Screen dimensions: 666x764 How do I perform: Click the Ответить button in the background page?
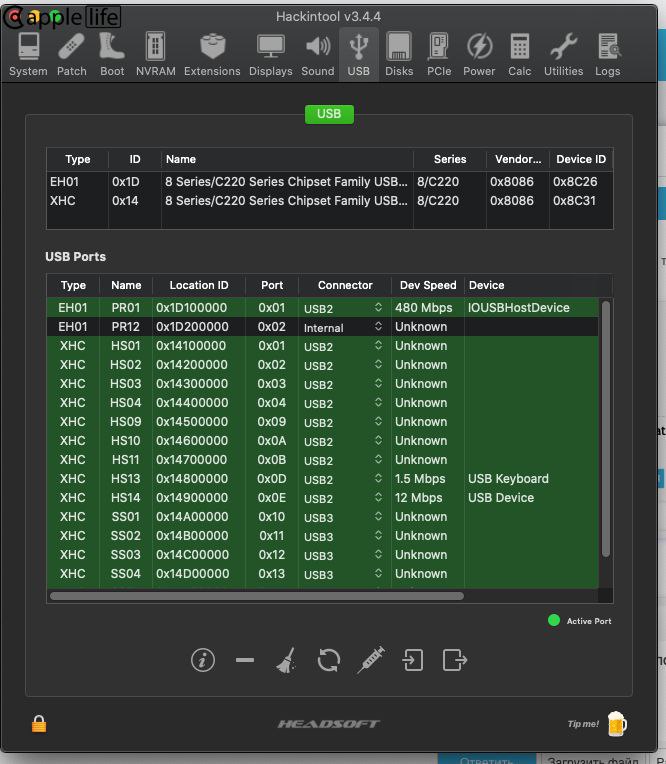(x=486, y=759)
